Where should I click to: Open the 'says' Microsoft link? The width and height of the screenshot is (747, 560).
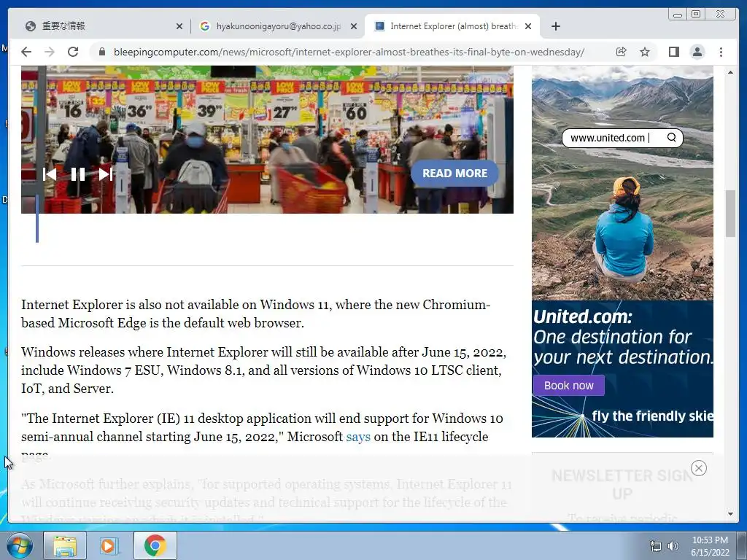click(357, 437)
